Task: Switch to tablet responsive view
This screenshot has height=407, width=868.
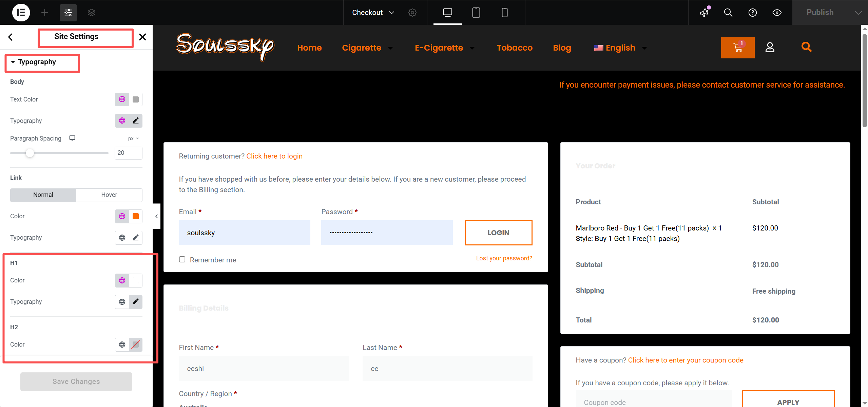Action: pyautogui.click(x=476, y=13)
